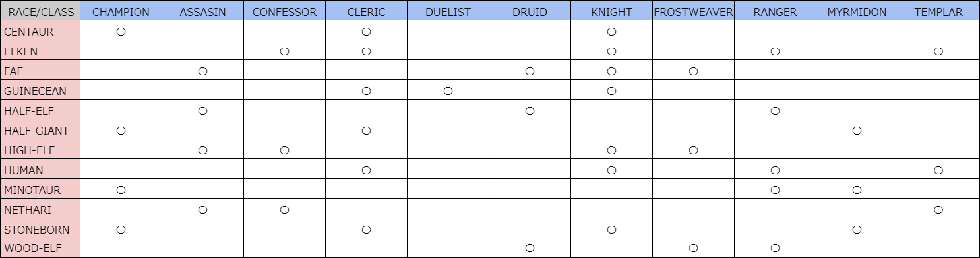Click the CENTAUR row header
The height and width of the screenshot is (258, 980).
click(x=41, y=31)
